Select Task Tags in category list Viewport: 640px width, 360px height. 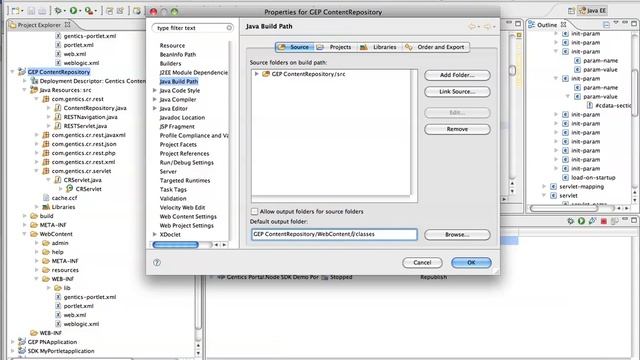pyautogui.click(x=173, y=189)
